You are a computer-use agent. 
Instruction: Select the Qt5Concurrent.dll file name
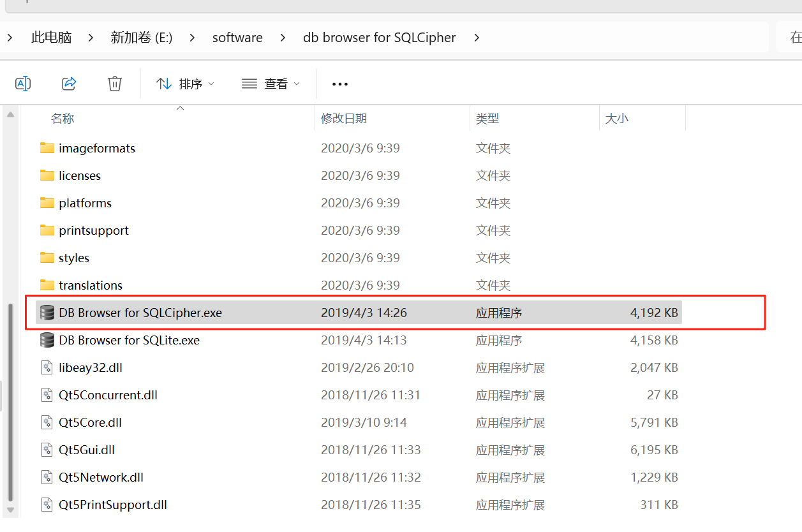pyautogui.click(x=108, y=395)
